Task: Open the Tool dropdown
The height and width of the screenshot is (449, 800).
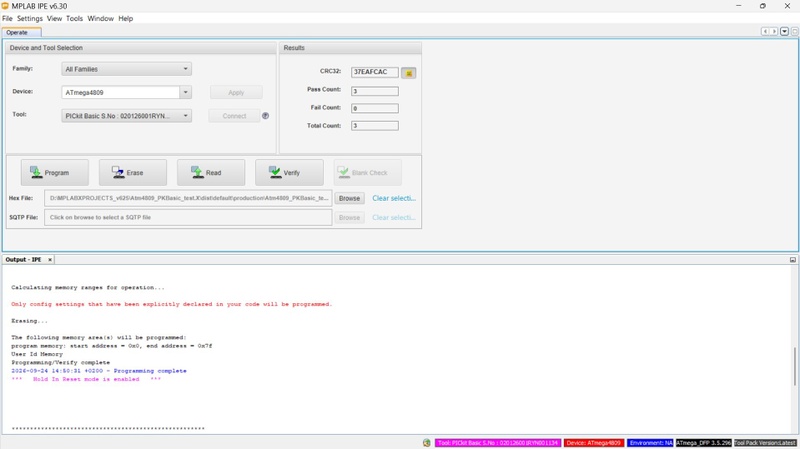Action: (x=127, y=116)
